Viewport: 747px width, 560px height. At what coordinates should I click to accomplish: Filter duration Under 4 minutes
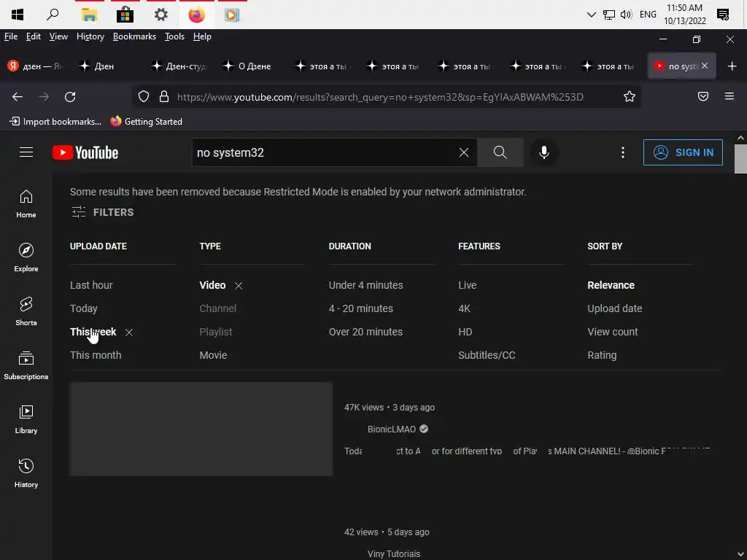366,285
